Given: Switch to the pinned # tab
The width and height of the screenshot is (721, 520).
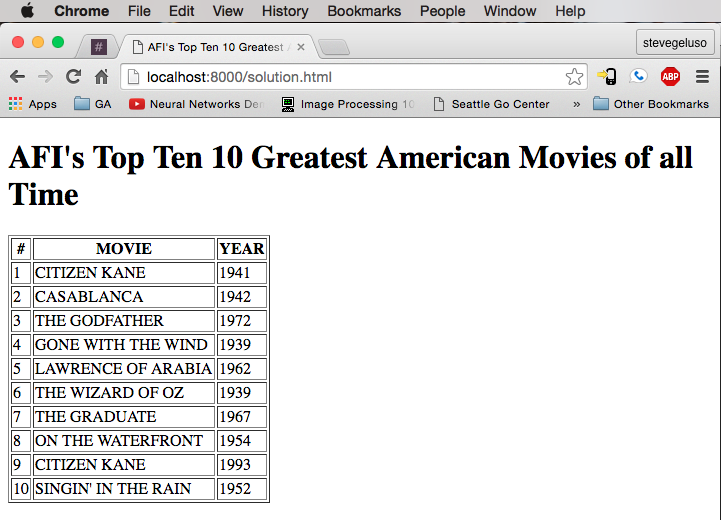Looking at the screenshot, I should pyautogui.click(x=99, y=46).
